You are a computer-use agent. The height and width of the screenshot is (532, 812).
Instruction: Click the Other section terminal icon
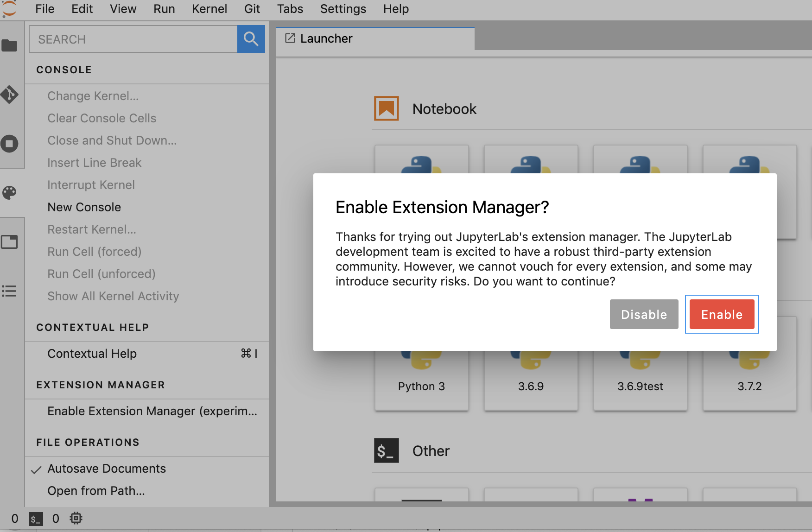click(387, 450)
